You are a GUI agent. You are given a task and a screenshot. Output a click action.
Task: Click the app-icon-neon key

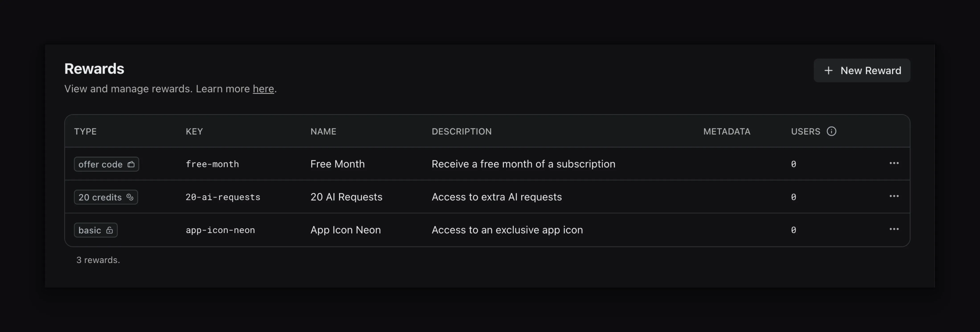220,230
